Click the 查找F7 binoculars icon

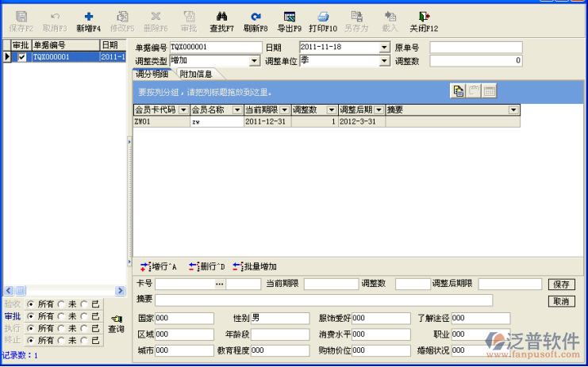221,16
